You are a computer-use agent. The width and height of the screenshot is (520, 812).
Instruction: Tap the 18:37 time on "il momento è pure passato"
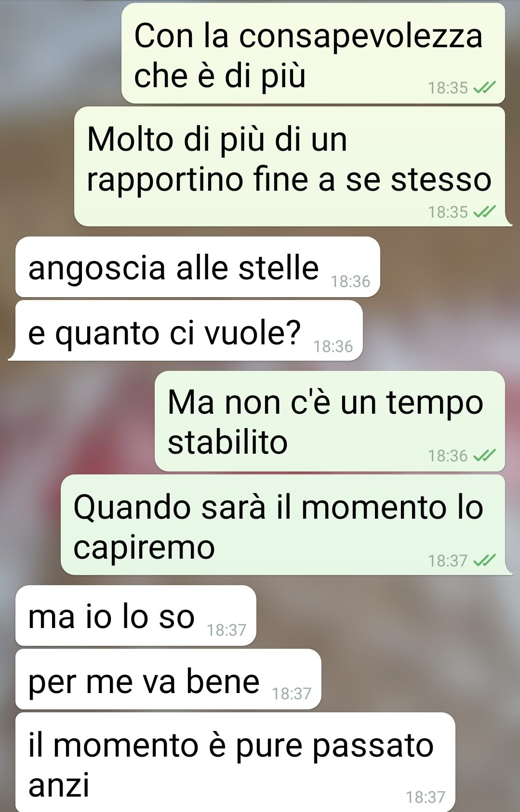[x=426, y=797]
